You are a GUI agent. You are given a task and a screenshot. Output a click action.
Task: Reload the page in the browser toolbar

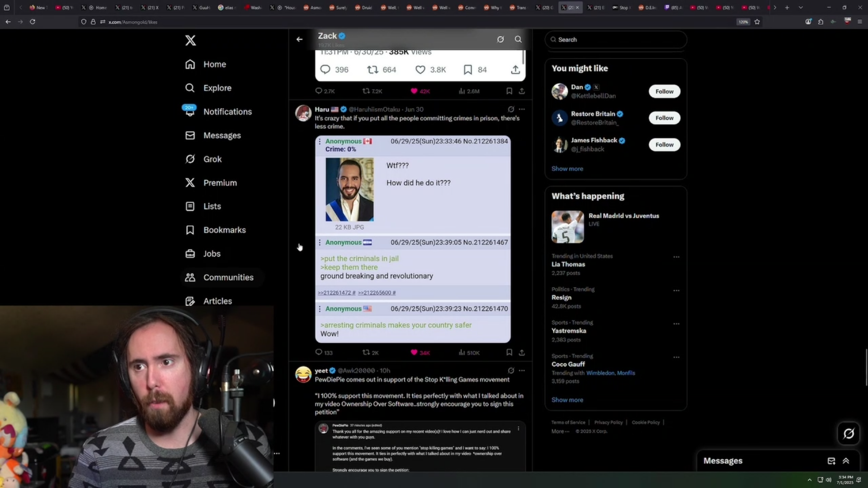click(x=33, y=22)
